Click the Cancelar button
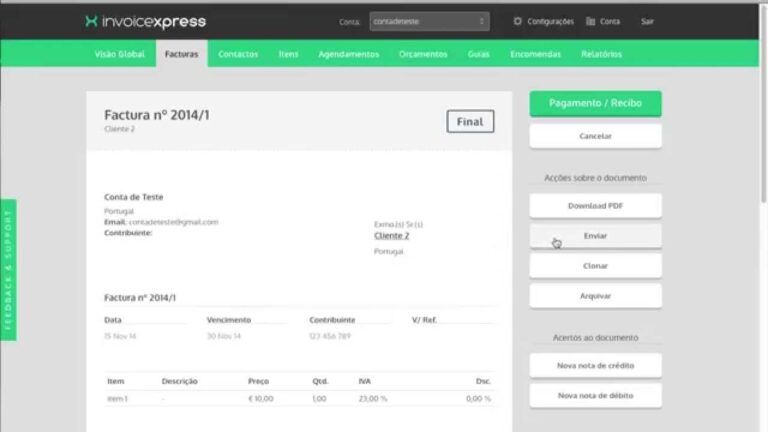 coord(595,136)
